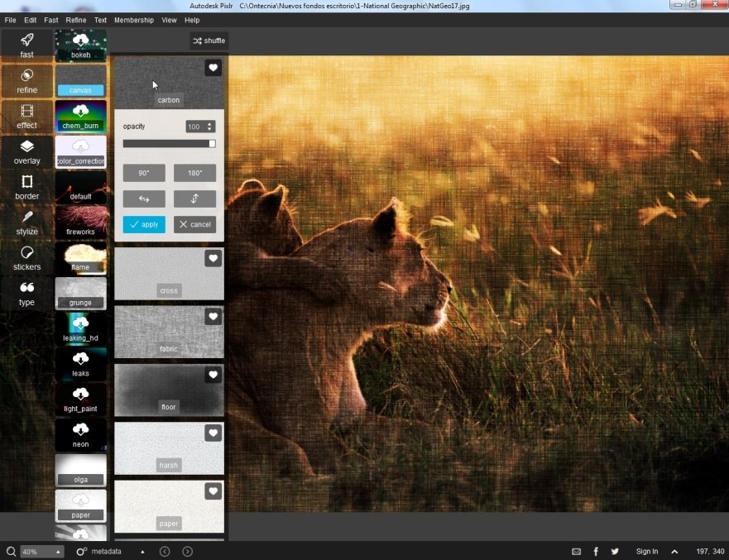Open the Fast menu
The height and width of the screenshot is (560, 729).
[x=51, y=20]
